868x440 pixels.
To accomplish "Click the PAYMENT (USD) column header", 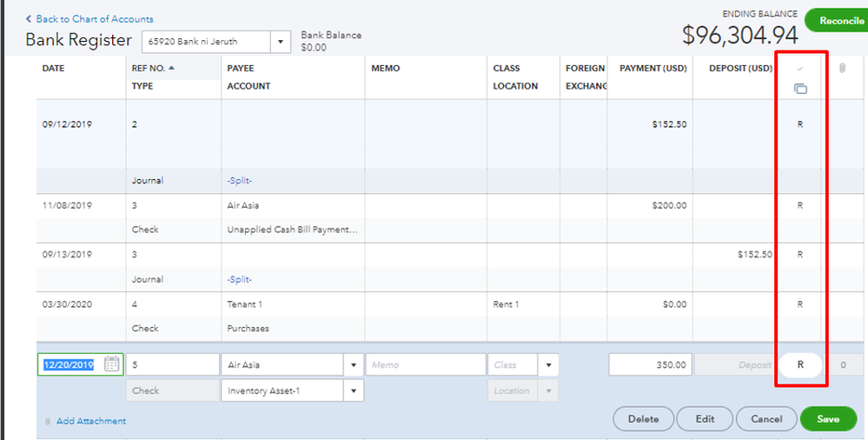I will click(652, 69).
